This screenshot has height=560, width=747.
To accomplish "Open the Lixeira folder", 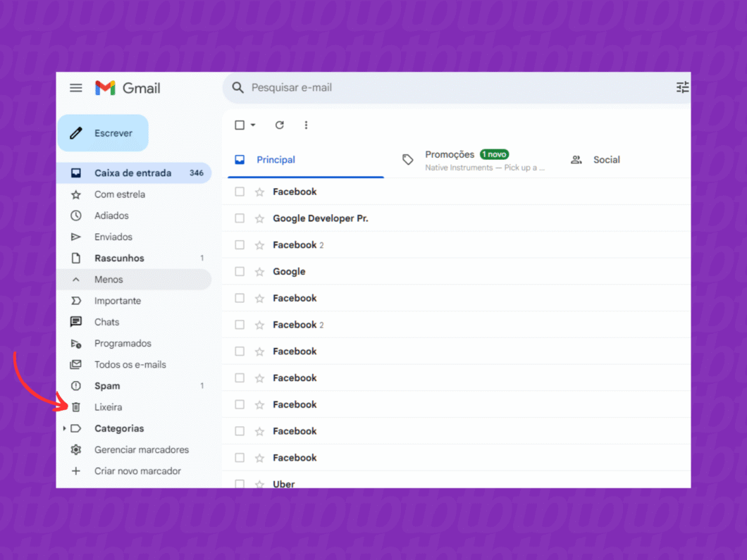I will (x=135, y=407).
